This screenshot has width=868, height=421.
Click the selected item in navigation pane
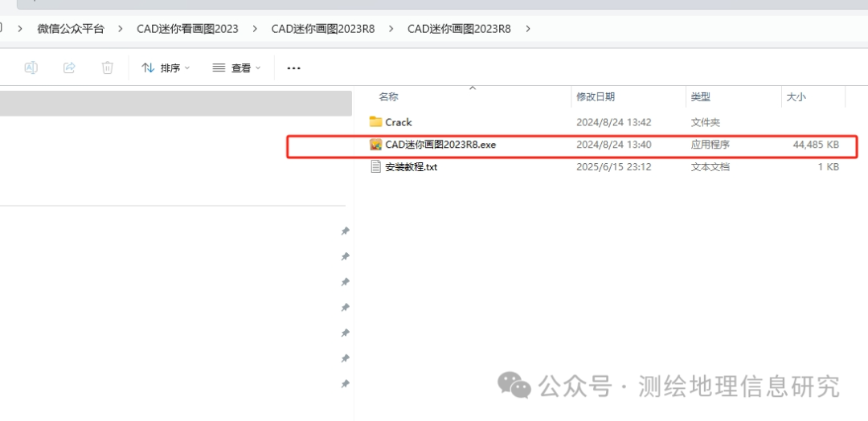pos(175,104)
